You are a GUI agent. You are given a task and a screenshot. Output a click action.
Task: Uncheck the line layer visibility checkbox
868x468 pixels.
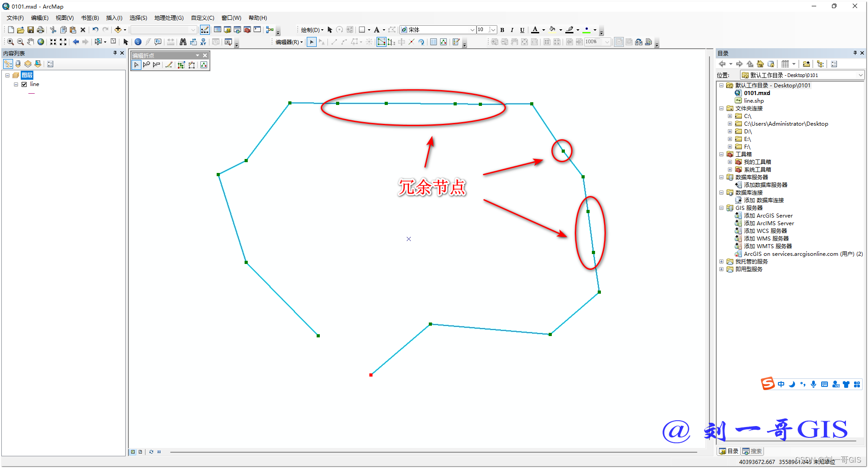24,84
